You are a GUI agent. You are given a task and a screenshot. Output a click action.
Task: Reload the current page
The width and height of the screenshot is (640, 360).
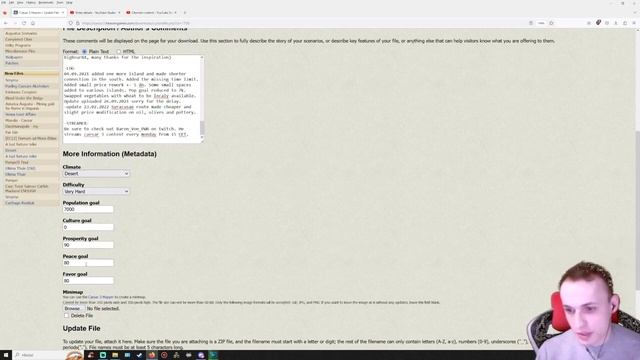point(24,23)
